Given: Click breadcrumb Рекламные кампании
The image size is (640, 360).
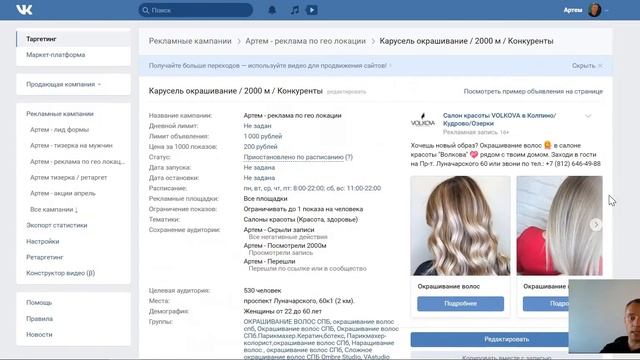Looking at the screenshot, I should [x=190, y=41].
